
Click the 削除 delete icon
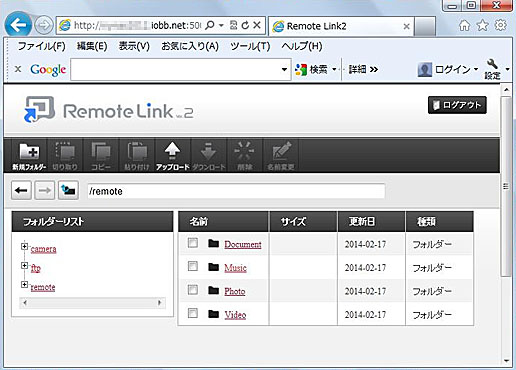[x=245, y=156]
